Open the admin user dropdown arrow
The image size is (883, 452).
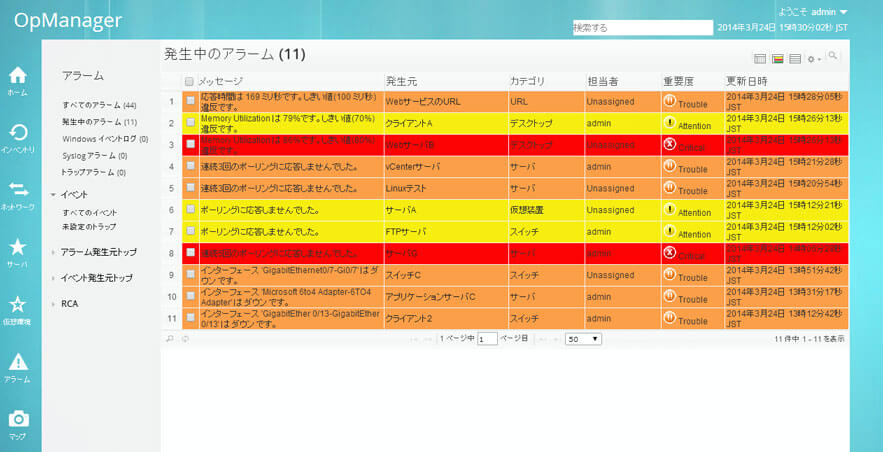(843, 12)
